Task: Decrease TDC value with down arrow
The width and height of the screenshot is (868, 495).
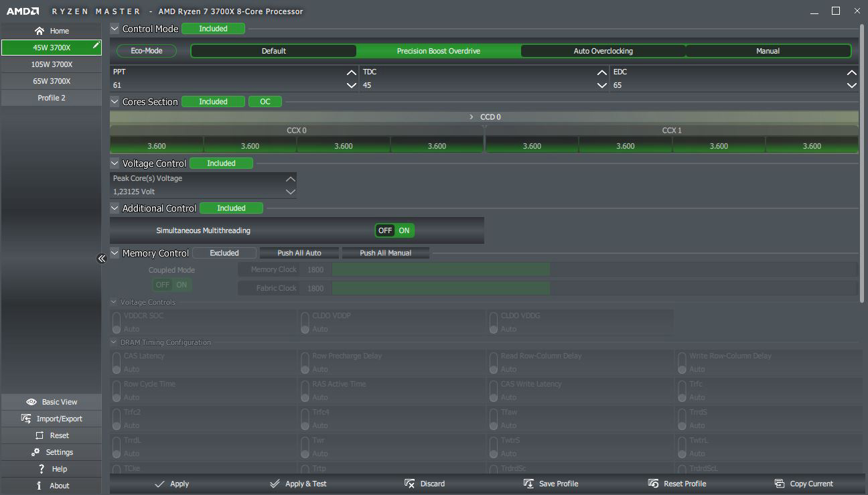Action: pos(602,85)
